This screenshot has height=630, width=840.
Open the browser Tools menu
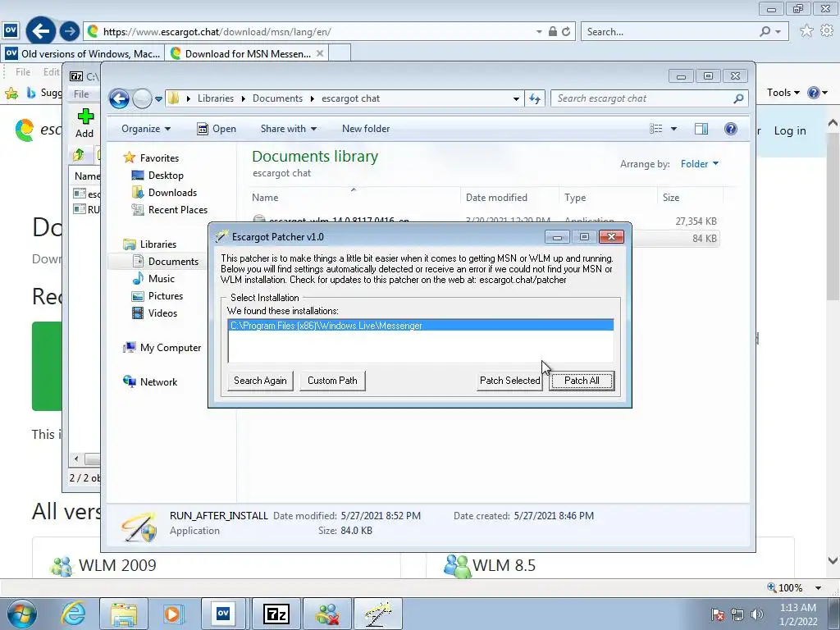point(783,93)
